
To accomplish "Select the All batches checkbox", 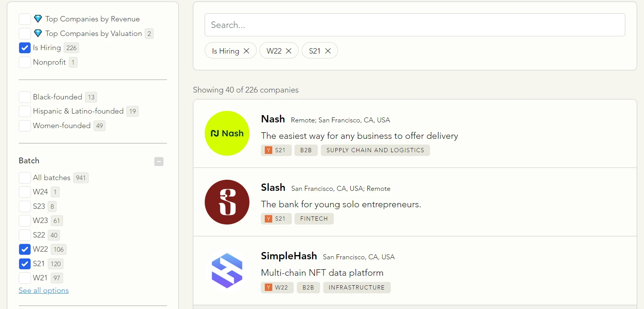I will [x=25, y=178].
